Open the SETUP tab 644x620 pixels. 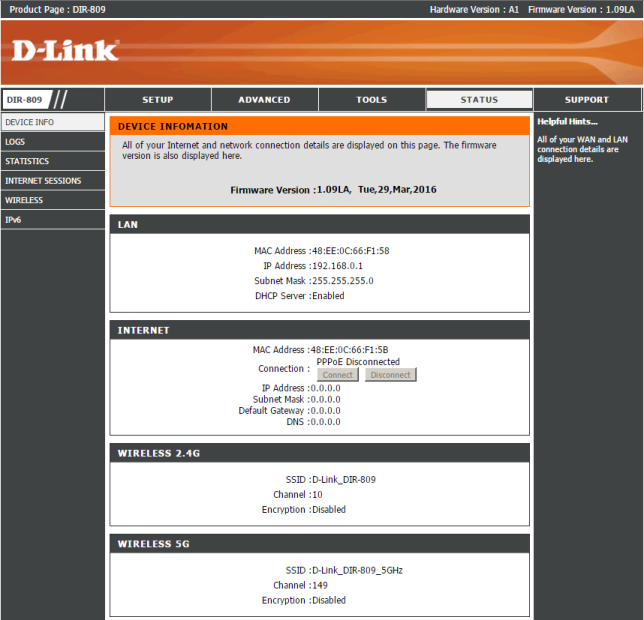[x=158, y=100]
